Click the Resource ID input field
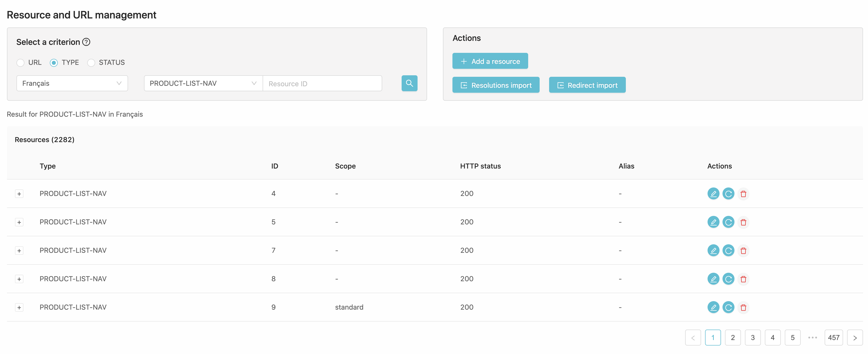868x354 pixels. click(x=322, y=83)
